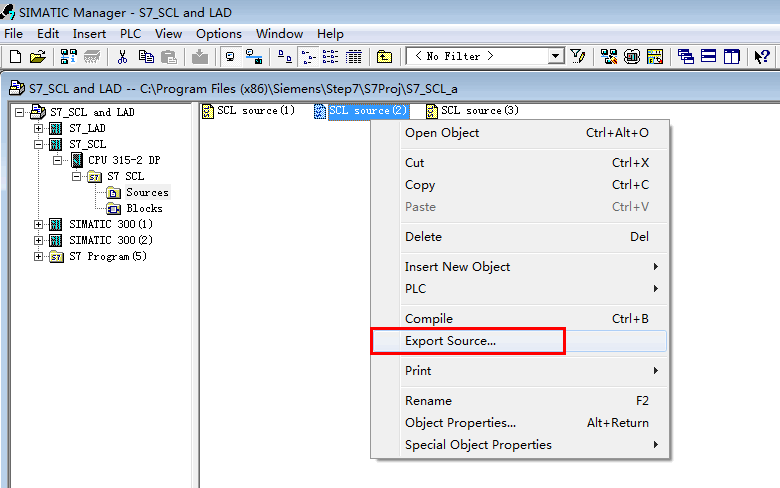Click the filter funnel edit icon
The height and width of the screenshot is (488, 780).
[578, 57]
